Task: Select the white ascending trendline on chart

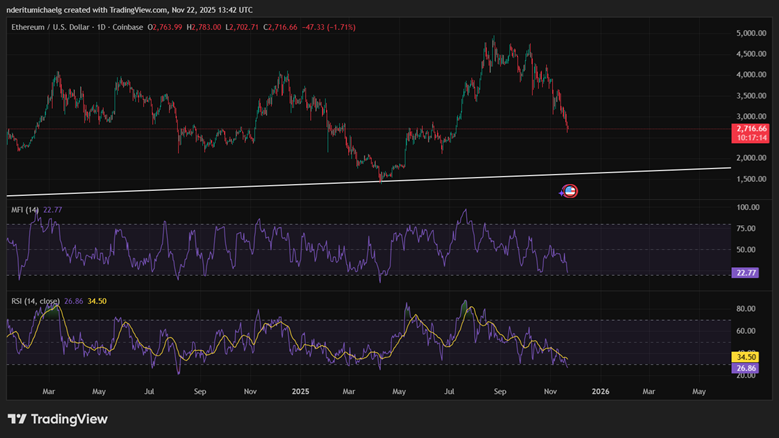Action: pyautogui.click(x=300, y=185)
